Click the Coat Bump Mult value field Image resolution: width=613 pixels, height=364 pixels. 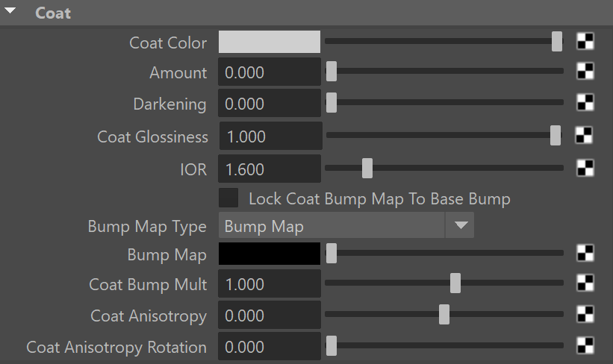click(x=270, y=283)
